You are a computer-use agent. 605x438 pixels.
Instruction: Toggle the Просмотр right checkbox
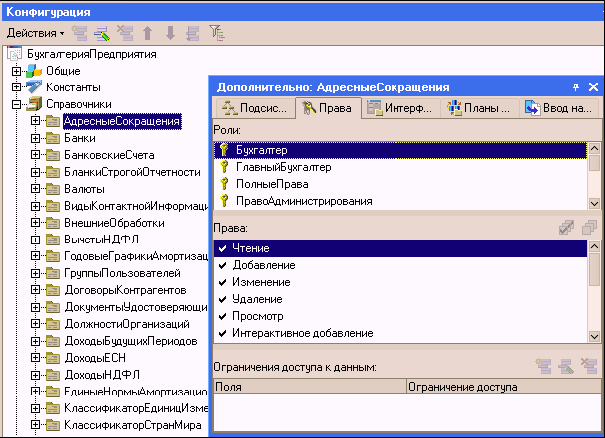(x=223, y=316)
